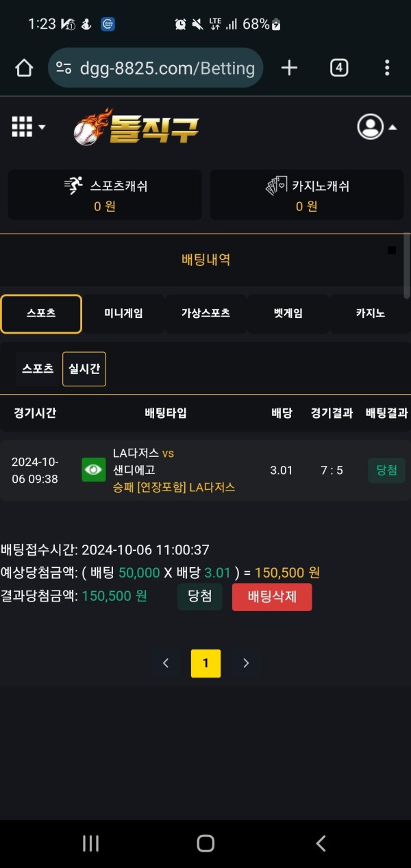The image size is (411, 868).
Task: Click the red 배팅삭제 button
Action: click(x=272, y=597)
